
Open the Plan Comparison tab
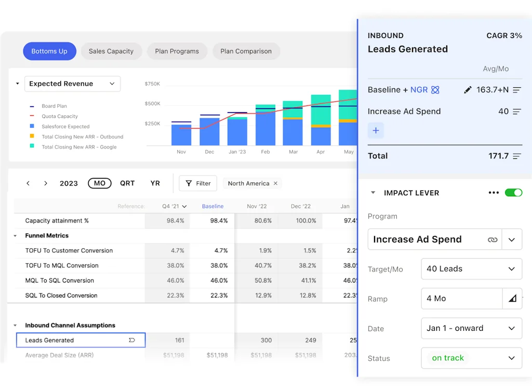tap(246, 51)
